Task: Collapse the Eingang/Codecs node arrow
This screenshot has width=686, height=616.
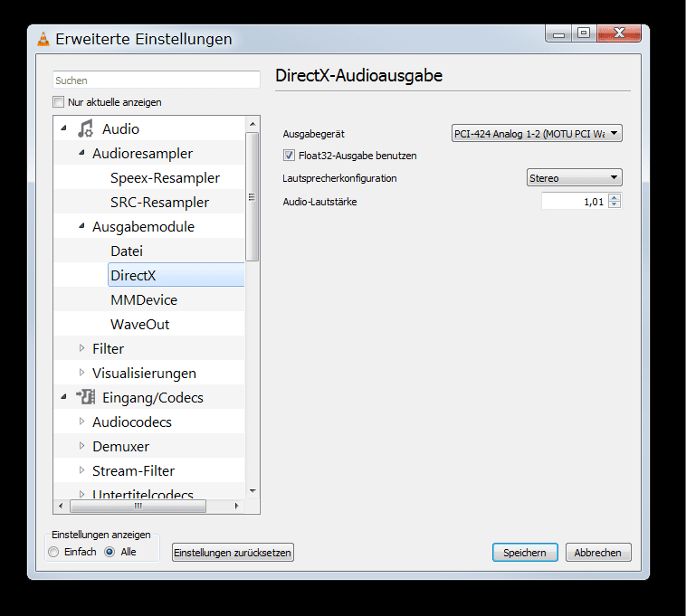Action: 64,397
